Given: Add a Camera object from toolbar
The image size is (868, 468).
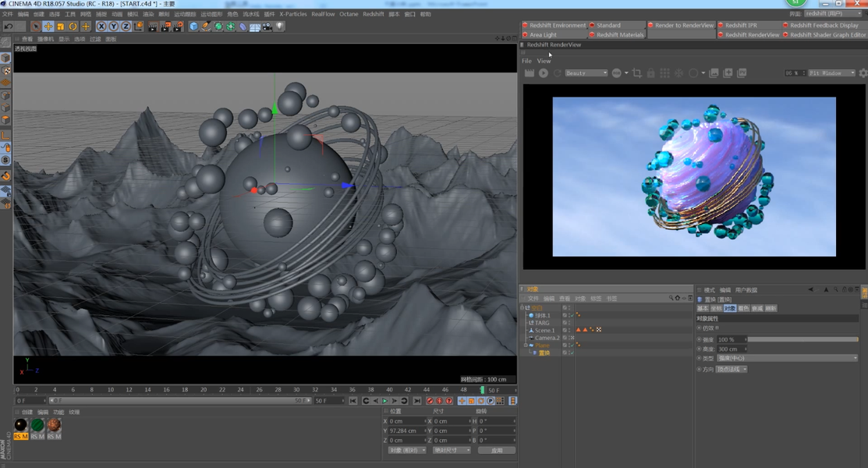Looking at the screenshot, I should click(x=267, y=26).
